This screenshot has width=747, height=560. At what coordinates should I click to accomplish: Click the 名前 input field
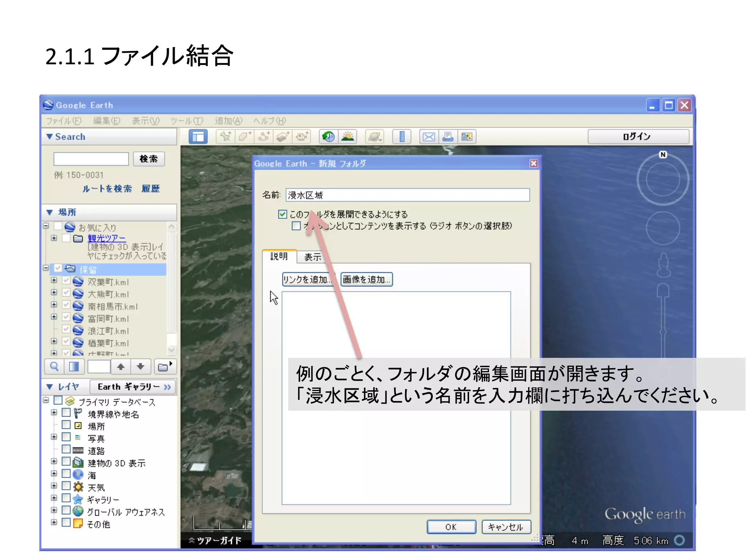[407, 195]
